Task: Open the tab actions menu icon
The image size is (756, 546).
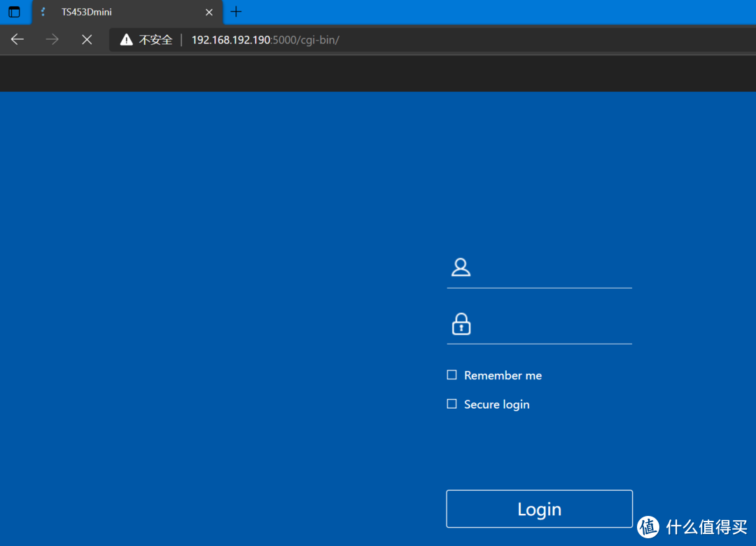Action: pyautogui.click(x=14, y=12)
